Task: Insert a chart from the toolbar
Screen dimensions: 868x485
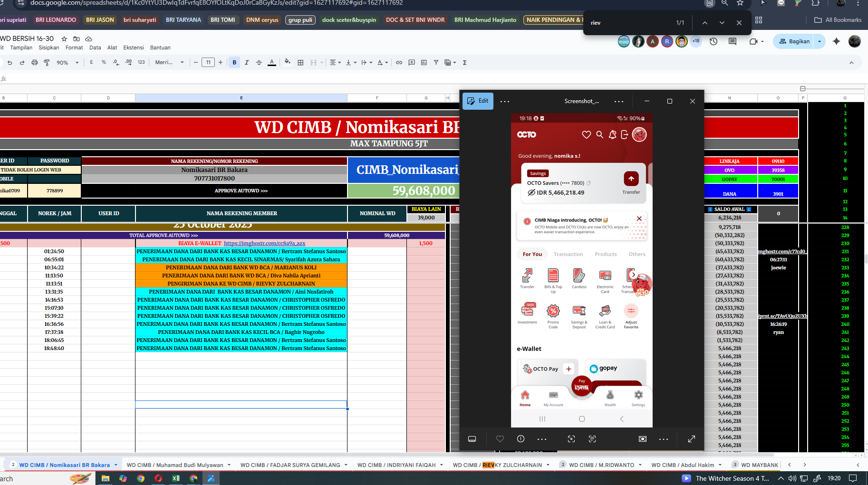Action: click(x=424, y=62)
